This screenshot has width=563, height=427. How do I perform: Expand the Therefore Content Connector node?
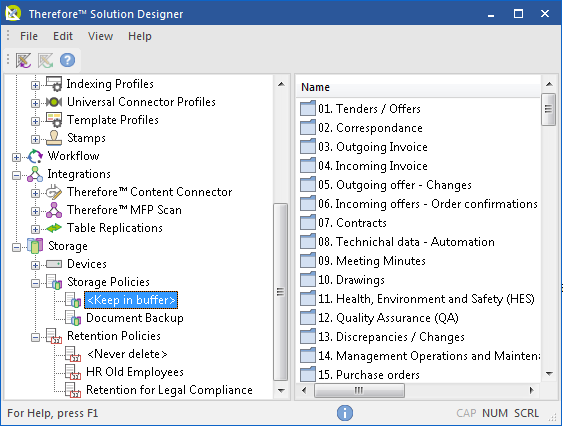[x=35, y=194]
